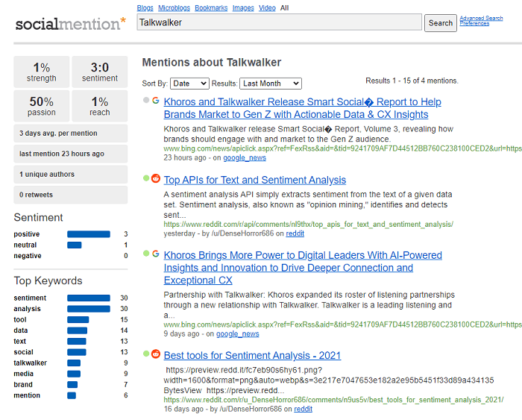Click '0 retweets' box
Image resolution: width=522 pixels, height=420 pixels.
(x=71, y=195)
